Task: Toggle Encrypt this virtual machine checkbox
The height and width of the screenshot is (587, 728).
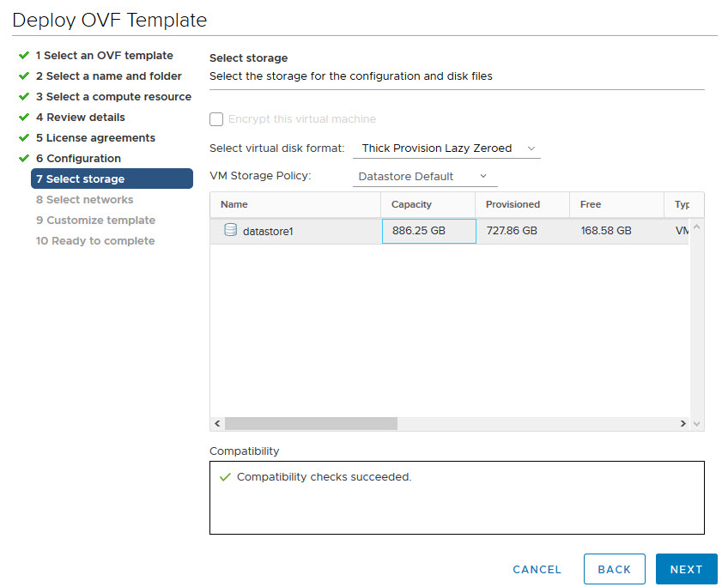Action: [216, 119]
